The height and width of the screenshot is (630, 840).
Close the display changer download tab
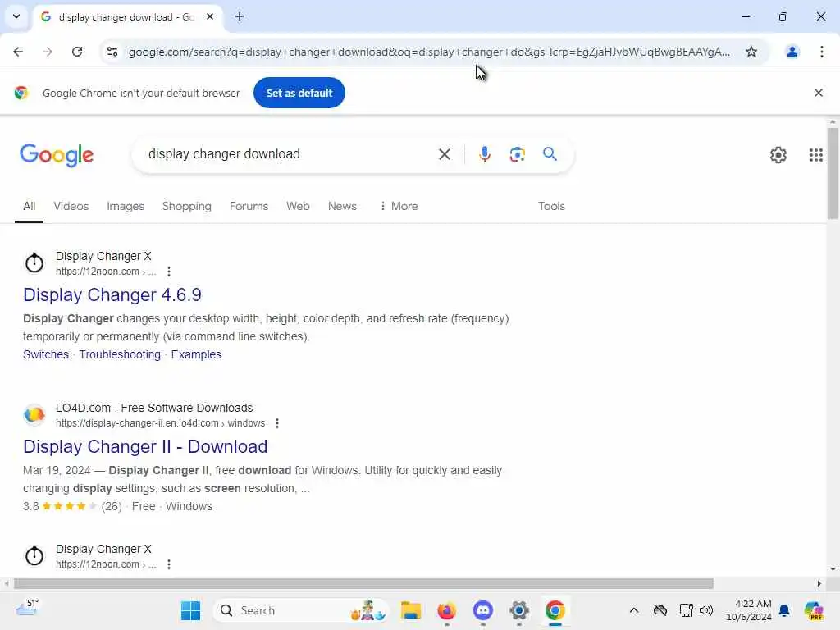(210, 16)
